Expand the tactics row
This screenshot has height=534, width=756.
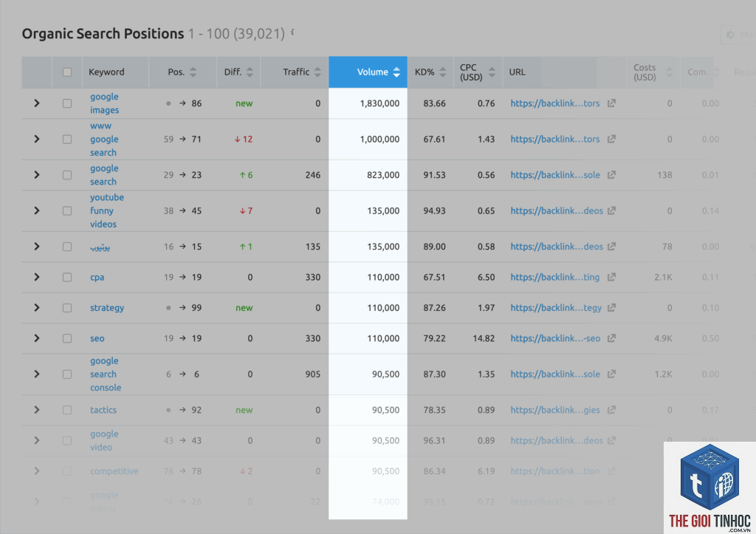tap(37, 409)
